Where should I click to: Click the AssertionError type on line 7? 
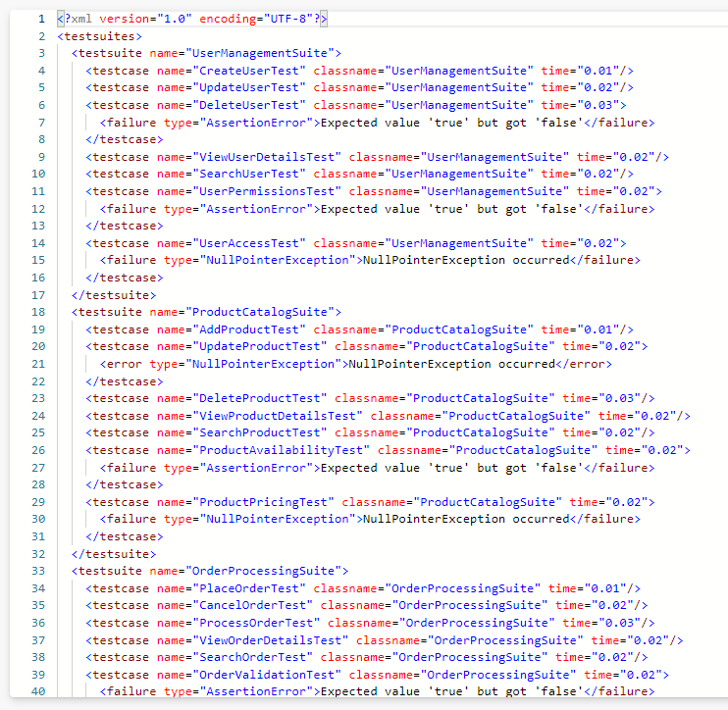(x=260, y=123)
